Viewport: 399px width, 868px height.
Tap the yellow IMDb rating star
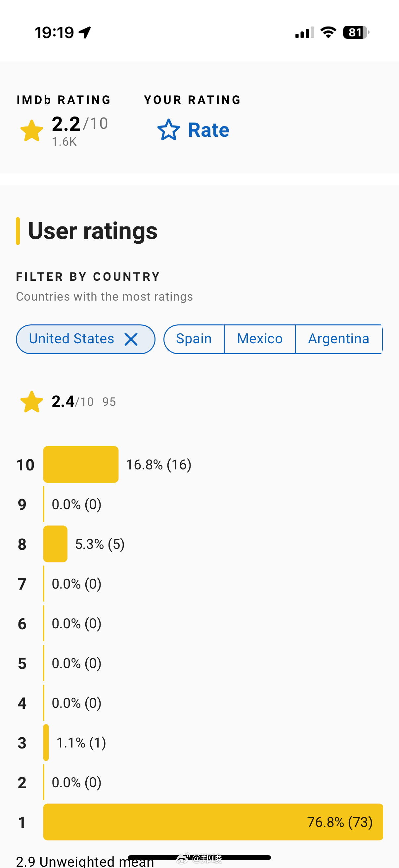tap(32, 130)
